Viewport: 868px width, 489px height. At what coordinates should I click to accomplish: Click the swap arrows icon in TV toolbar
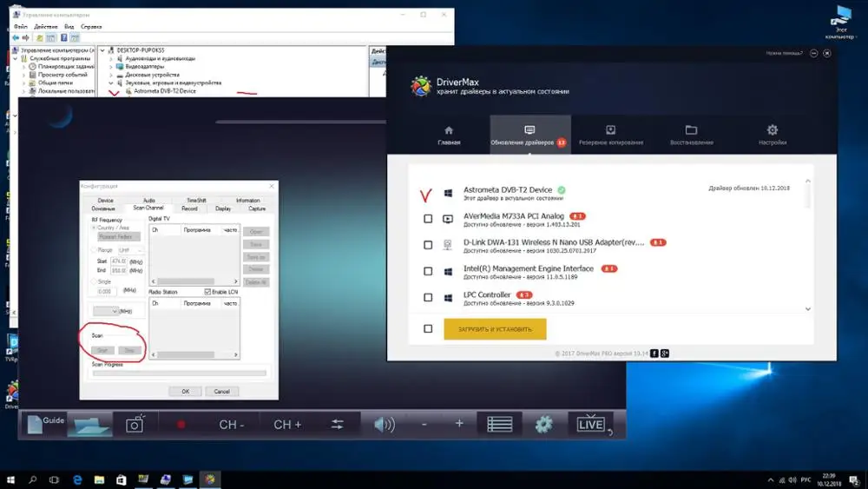click(x=337, y=425)
